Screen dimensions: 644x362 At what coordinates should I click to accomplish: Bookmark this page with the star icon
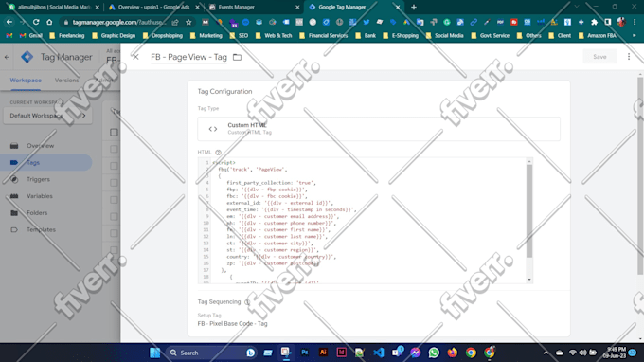pyautogui.click(x=188, y=22)
